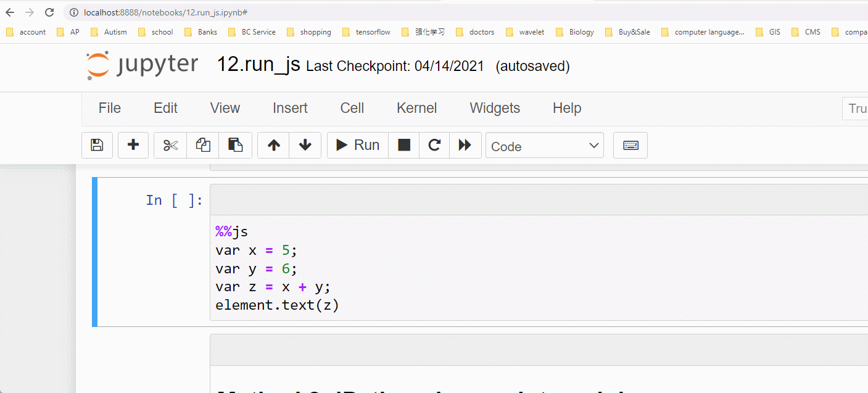
Task: Open the Cell menu
Action: (x=352, y=108)
